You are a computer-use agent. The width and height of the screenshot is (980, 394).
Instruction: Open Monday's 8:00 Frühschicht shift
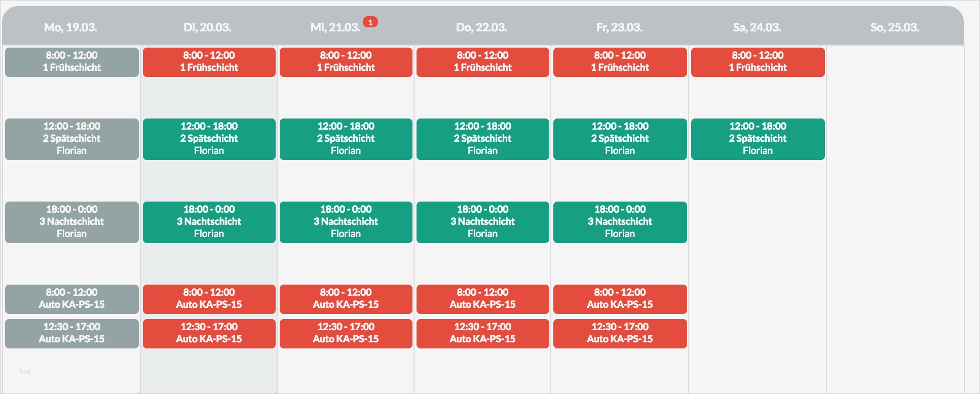coord(72,62)
